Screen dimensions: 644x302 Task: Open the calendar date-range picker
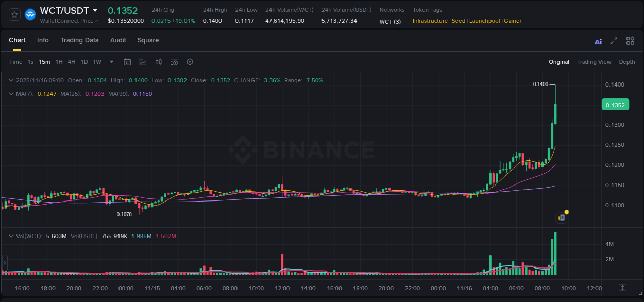(x=127, y=62)
